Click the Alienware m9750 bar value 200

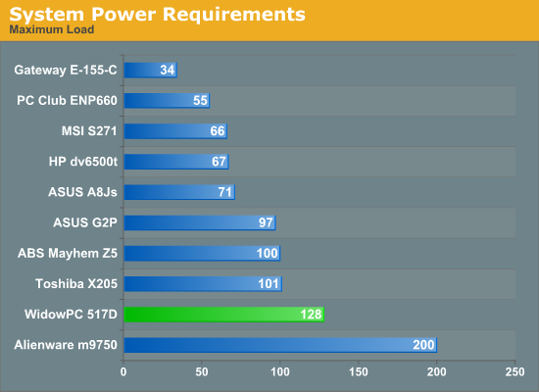click(x=423, y=345)
